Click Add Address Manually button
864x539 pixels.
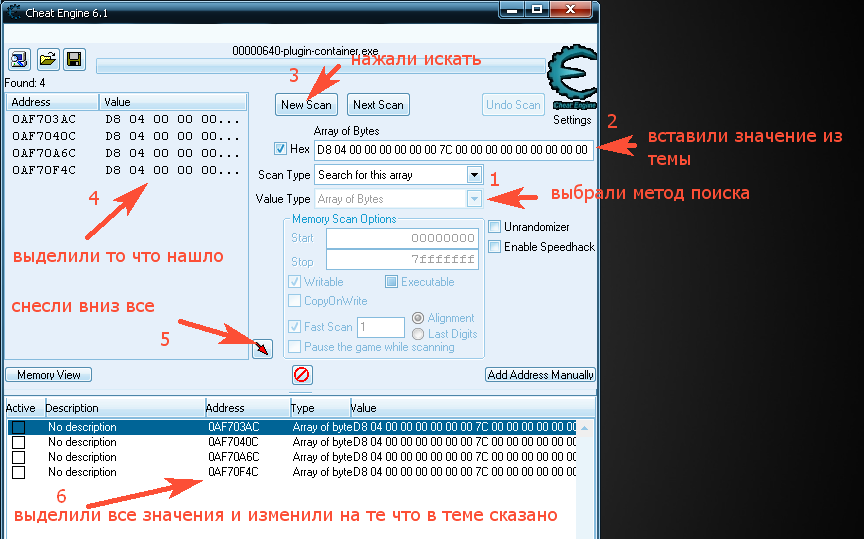[x=540, y=375]
